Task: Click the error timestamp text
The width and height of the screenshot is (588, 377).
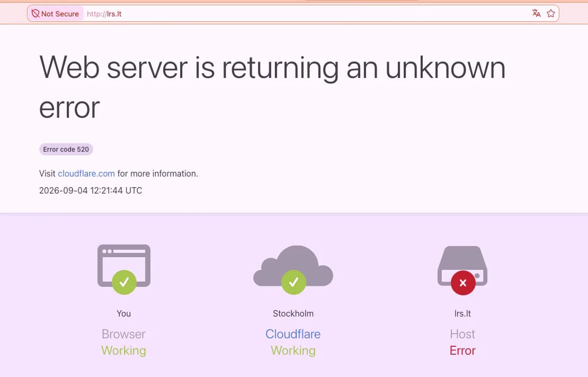Action: (x=91, y=190)
